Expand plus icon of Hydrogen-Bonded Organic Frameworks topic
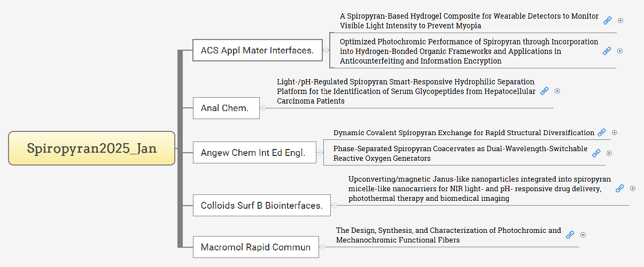 [620, 51]
